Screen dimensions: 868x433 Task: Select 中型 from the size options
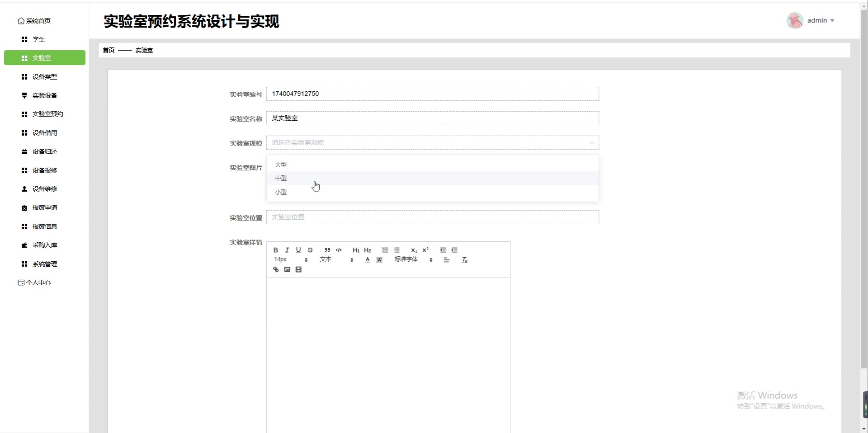[x=433, y=178]
